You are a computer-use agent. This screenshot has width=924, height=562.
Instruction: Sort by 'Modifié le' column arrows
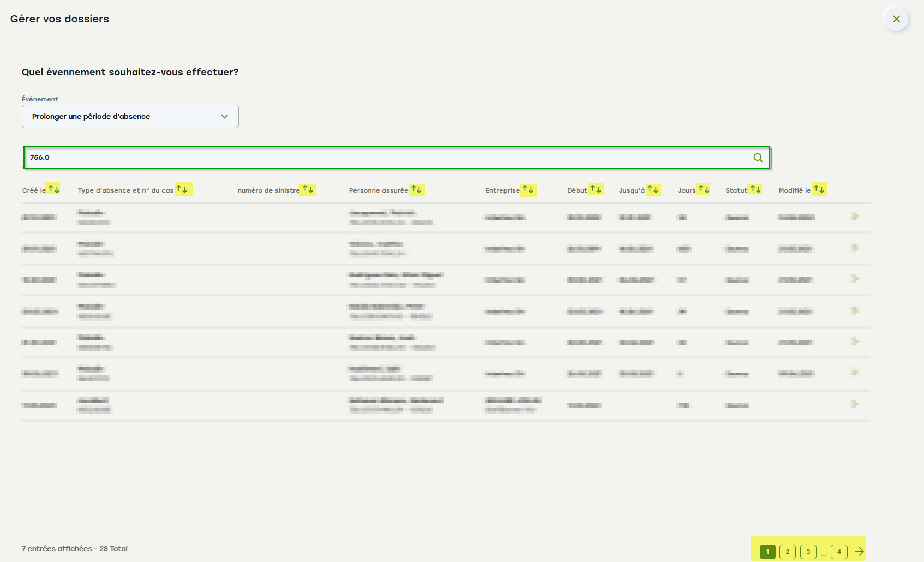pos(819,189)
